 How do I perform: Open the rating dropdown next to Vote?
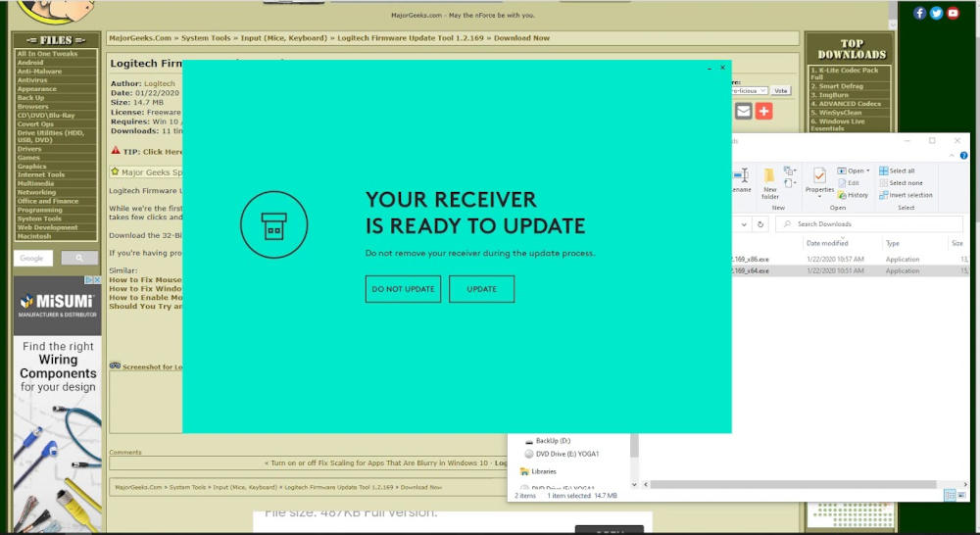coord(750,90)
